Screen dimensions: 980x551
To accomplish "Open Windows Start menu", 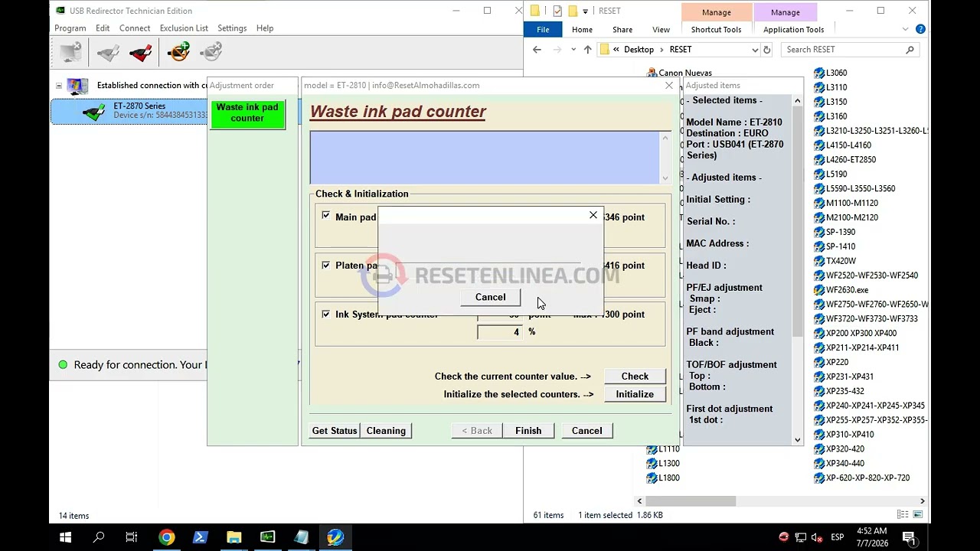I will pyautogui.click(x=65, y=537).
